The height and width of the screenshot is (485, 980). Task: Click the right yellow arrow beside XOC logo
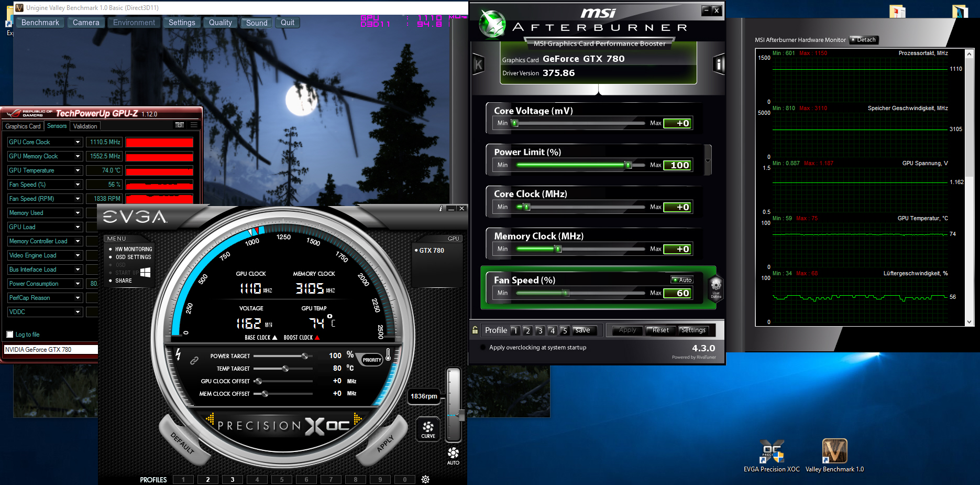coord(358,418)
